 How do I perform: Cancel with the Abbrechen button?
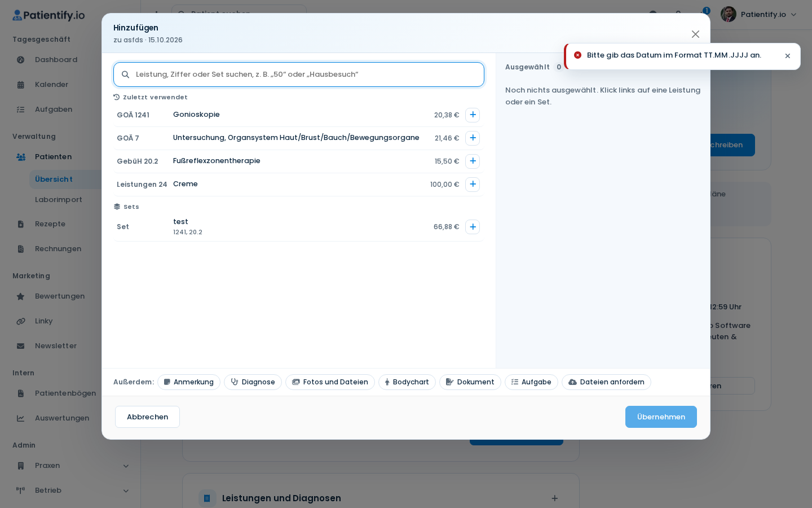[147, 417]
